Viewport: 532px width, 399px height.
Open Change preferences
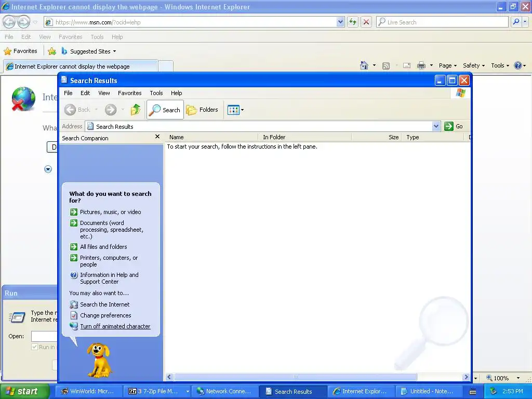[105, 315]
